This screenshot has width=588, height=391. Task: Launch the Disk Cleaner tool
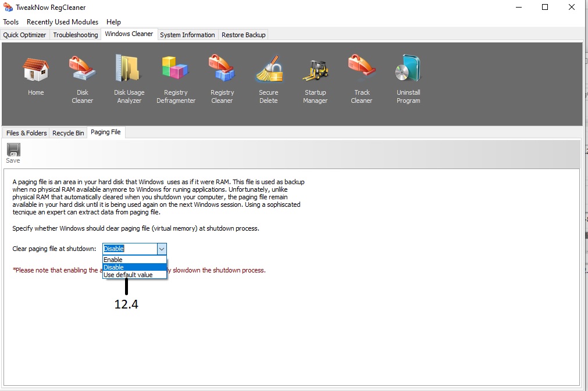click(x=82, y=69)
